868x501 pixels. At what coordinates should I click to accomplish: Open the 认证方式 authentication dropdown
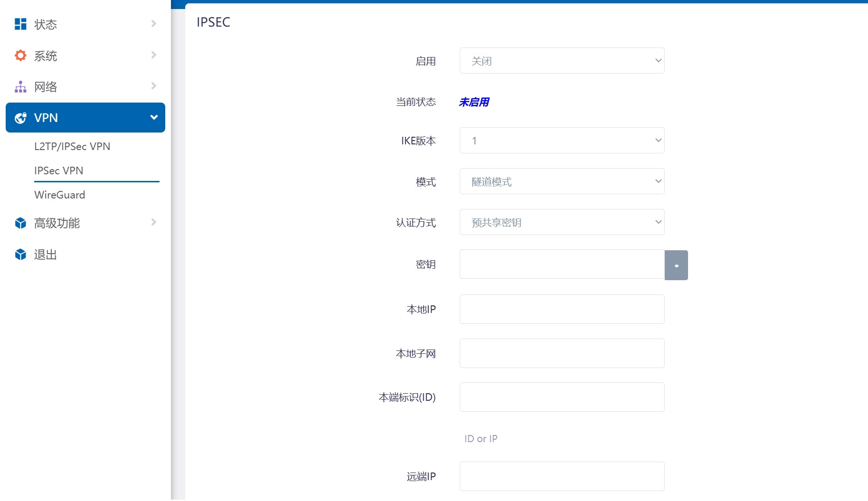click(x=562, y=222)
